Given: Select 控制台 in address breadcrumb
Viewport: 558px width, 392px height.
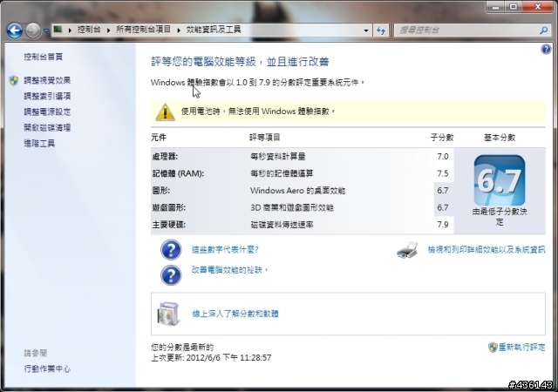Looking at the screenshot, I should 89,30.
